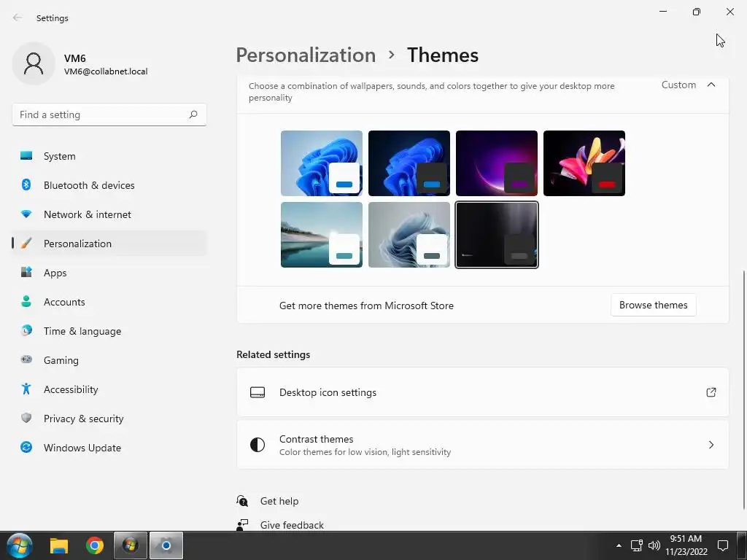Click the VM6 user avatar picture
Screen dimensions: 747x560
(x=34, y=63)
